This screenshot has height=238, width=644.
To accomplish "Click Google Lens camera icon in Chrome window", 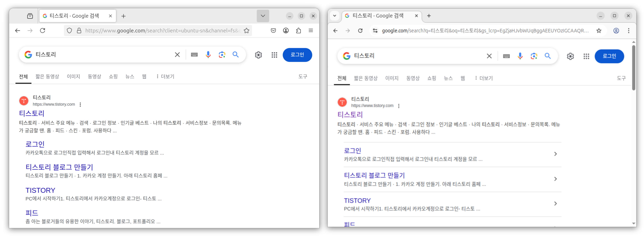I will tap(534, 56).
